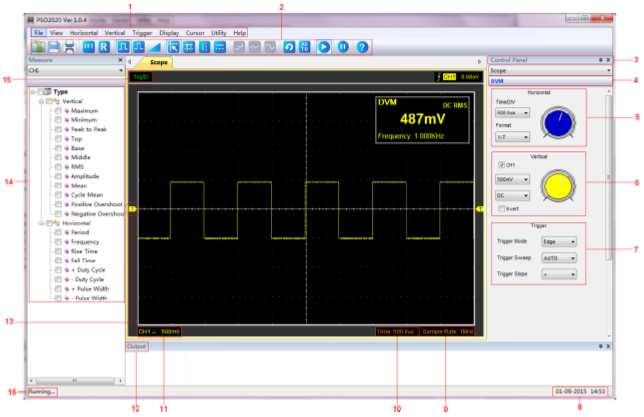
Task: Toggle the Invert checkbox
Action: tap(501, 209)
